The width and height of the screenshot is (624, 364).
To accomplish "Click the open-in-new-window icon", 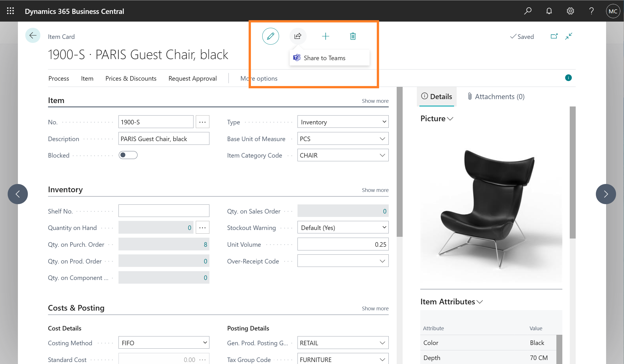I will click(x=554, y=36).
